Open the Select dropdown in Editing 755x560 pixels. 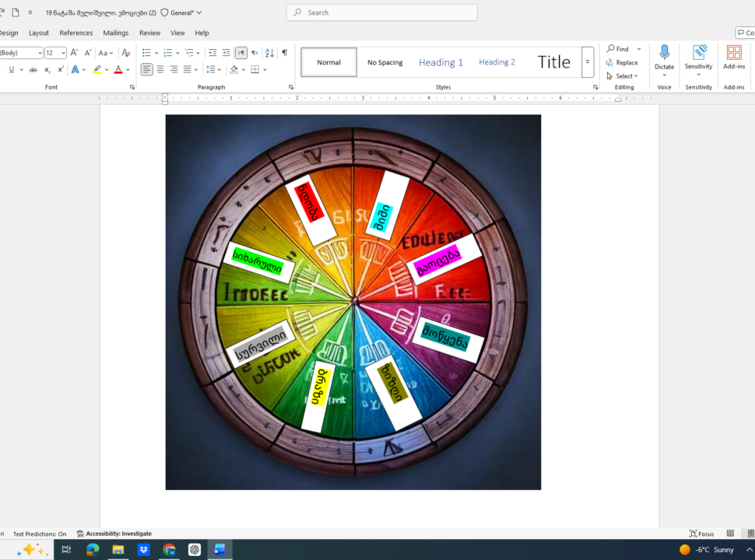pyautogui.click(x=623, y=76)
